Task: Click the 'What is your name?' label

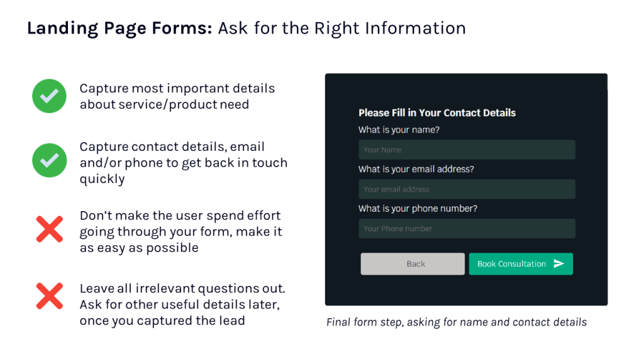Action: 399,130
